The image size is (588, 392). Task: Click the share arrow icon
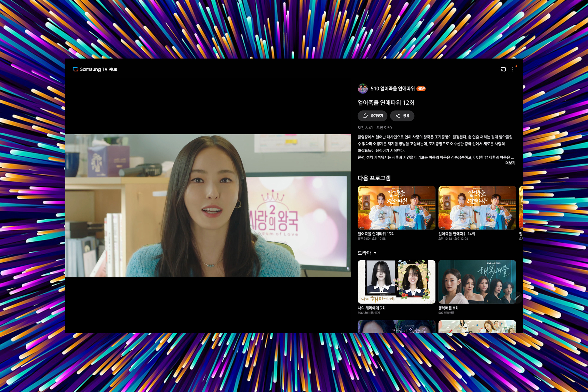397,116
